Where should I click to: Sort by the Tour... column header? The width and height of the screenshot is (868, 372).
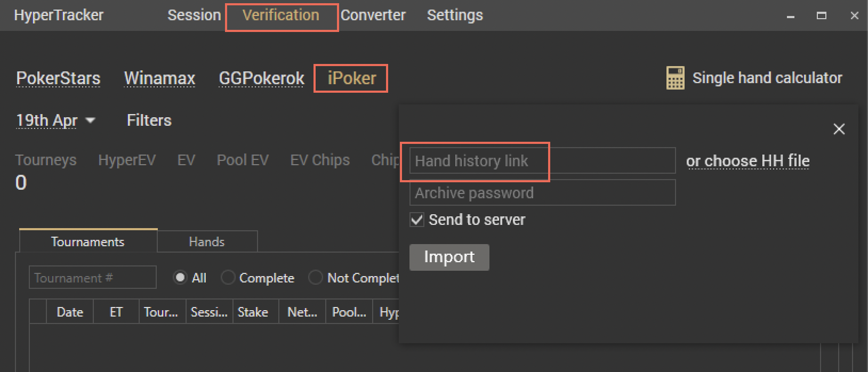click(x=162, y=312)
